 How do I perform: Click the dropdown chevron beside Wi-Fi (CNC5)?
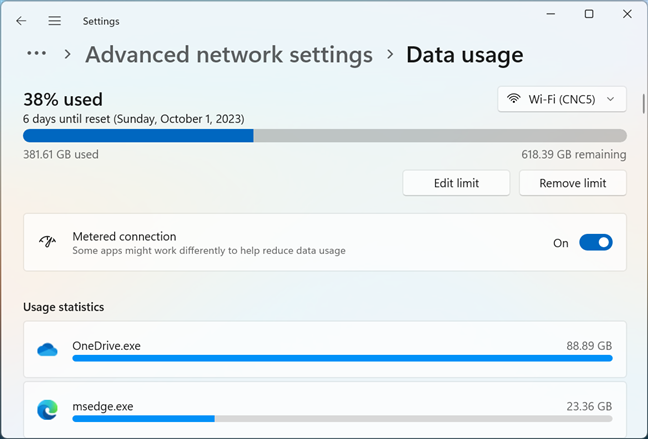click(x=611, y=99)
